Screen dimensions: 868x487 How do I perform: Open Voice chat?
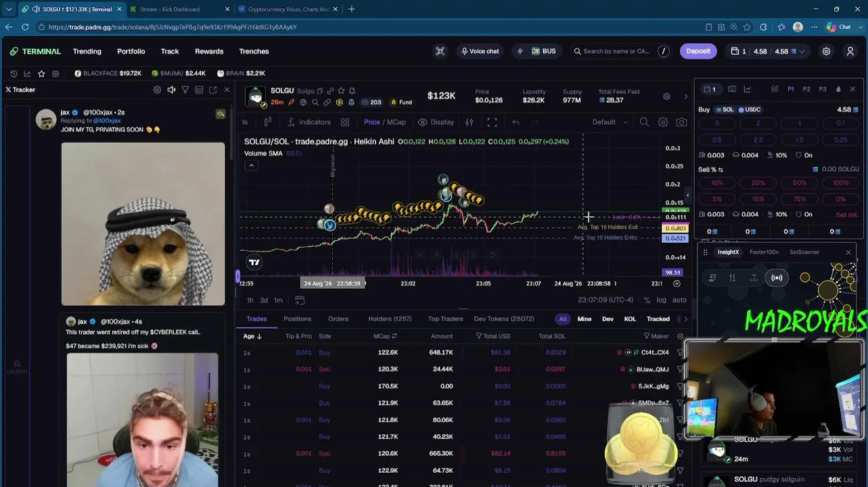(480, 51)
